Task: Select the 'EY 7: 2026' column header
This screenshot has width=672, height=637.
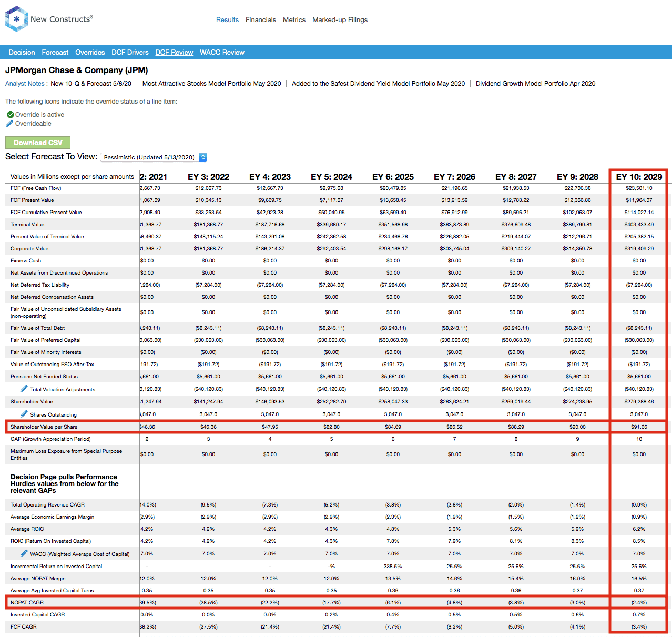Action: (x=455, y=177)
